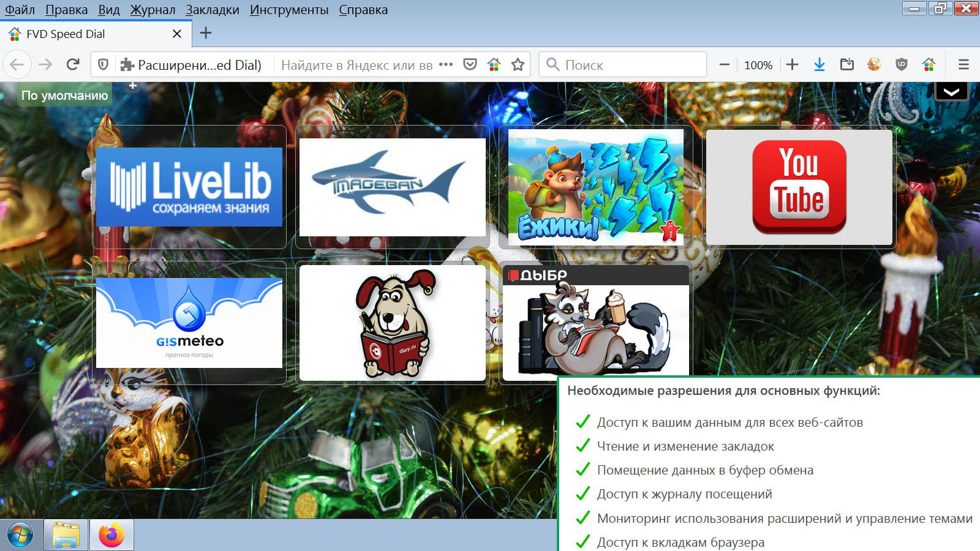Click 'Доступ к журналу посещений' line
Viewport: 980px width, 551px height.
click(x=685, y=494)
